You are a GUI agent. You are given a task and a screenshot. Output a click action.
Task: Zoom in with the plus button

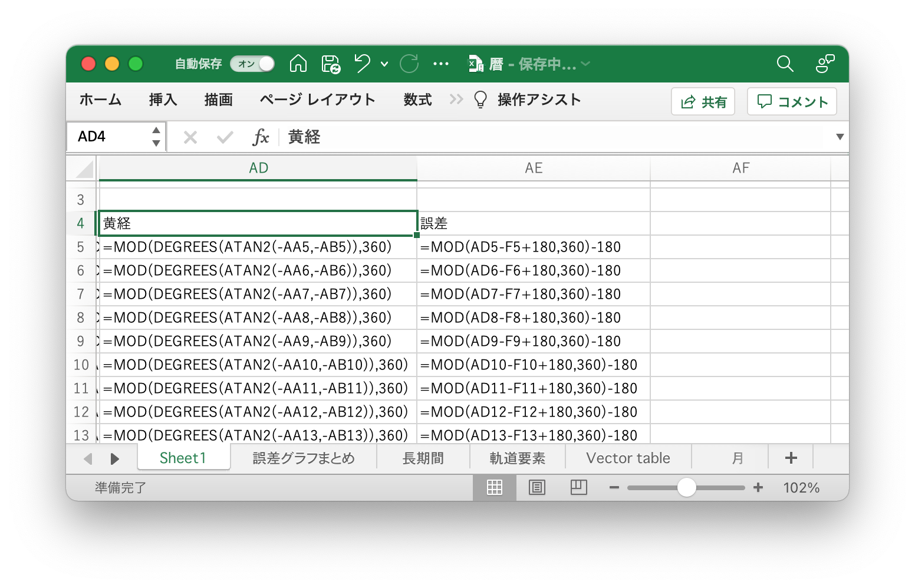click(x=758, y=488)
